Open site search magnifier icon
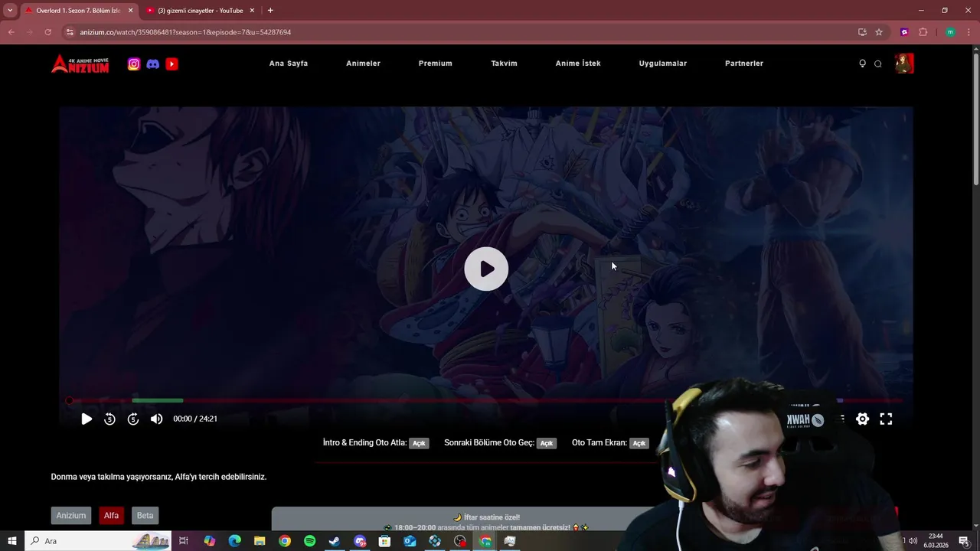Image resolution: width=980 pixels, height=551 pixels. coord(878,64)
